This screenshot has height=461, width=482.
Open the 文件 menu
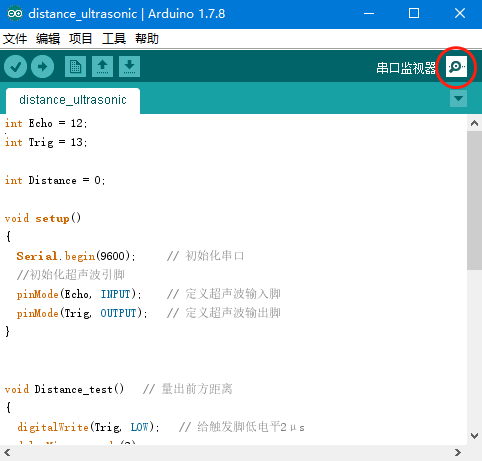pos(15,39)
